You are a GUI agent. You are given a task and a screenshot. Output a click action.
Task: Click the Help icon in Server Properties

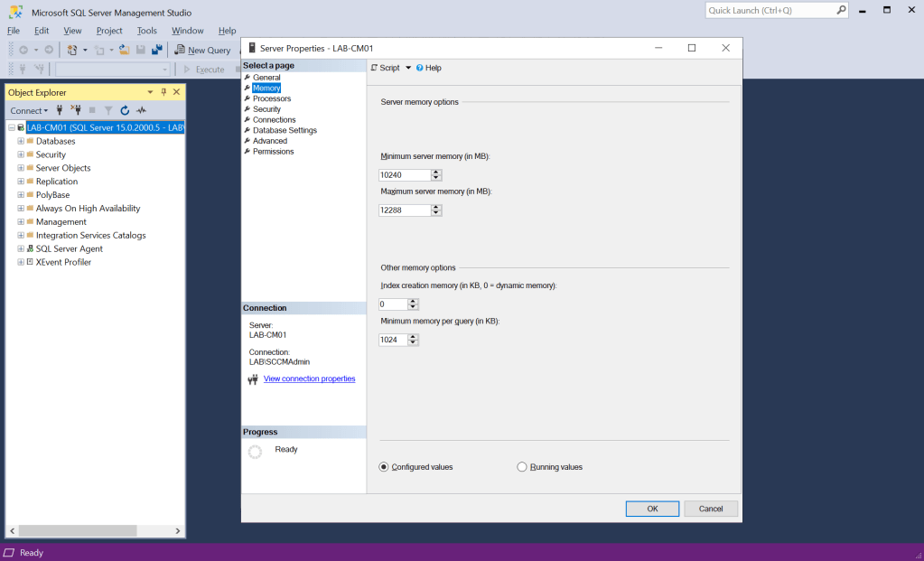(x=428, y=68)
